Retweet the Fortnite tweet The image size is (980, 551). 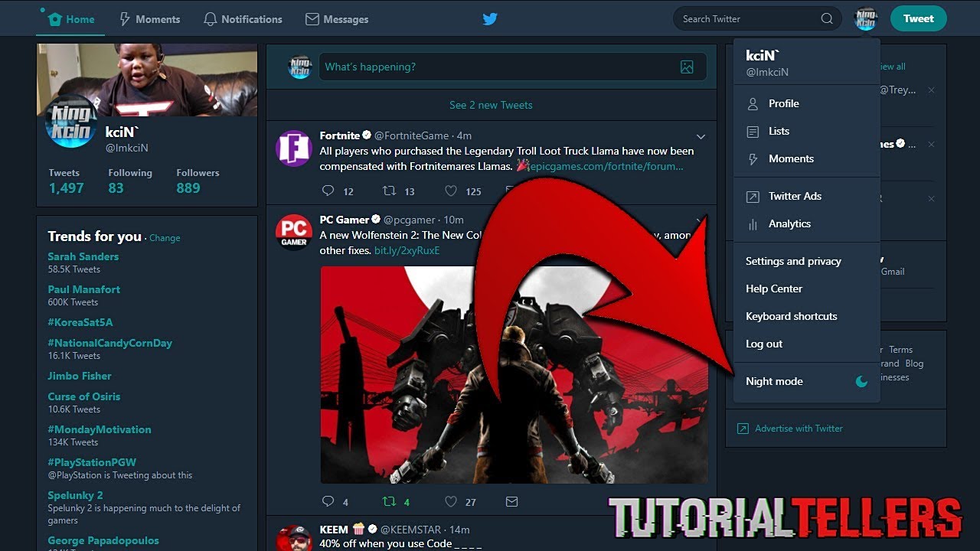(x=389, y=191)
